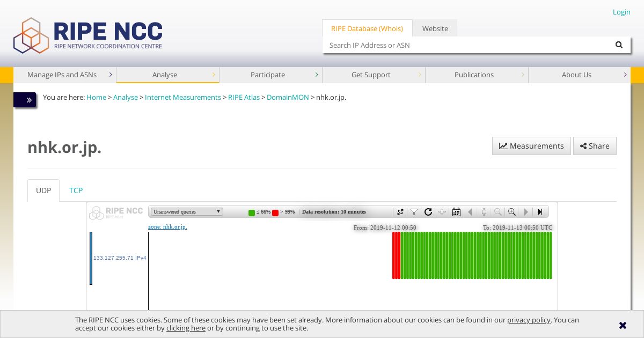The height and width of the screenshot is (338, 644).
Task: Select the 133.127.255.71 IPv4 row label
Action: point(120,258)
